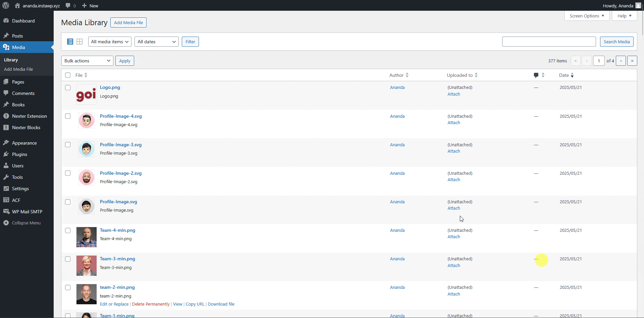The height and width of the screenshot is (318, 644).
Task: Check the select-all media checkbox
Action: point(68,75)
